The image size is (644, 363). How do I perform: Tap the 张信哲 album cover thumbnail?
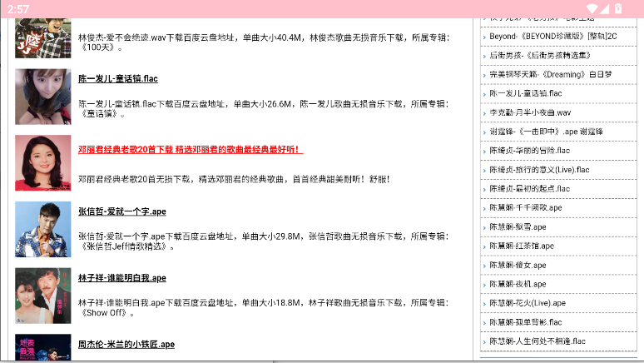[43, 229]
